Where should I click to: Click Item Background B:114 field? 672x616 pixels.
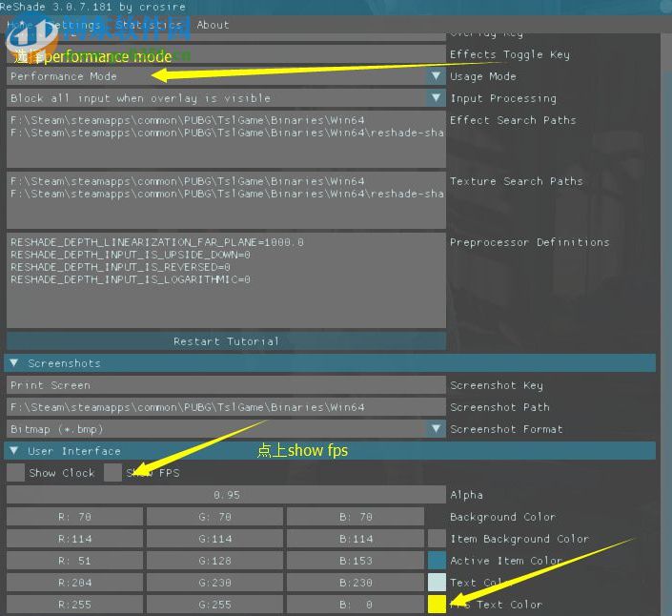356,539
